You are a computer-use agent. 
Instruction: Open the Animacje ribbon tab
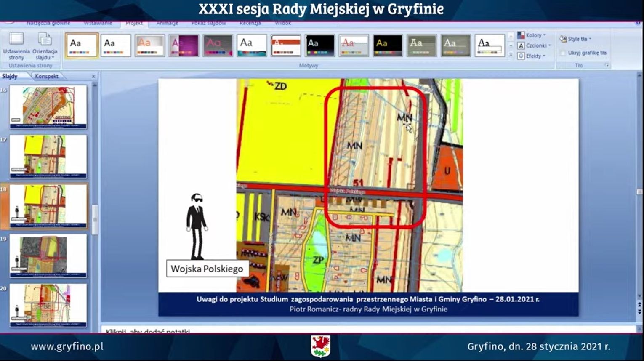tap(167, 23)
